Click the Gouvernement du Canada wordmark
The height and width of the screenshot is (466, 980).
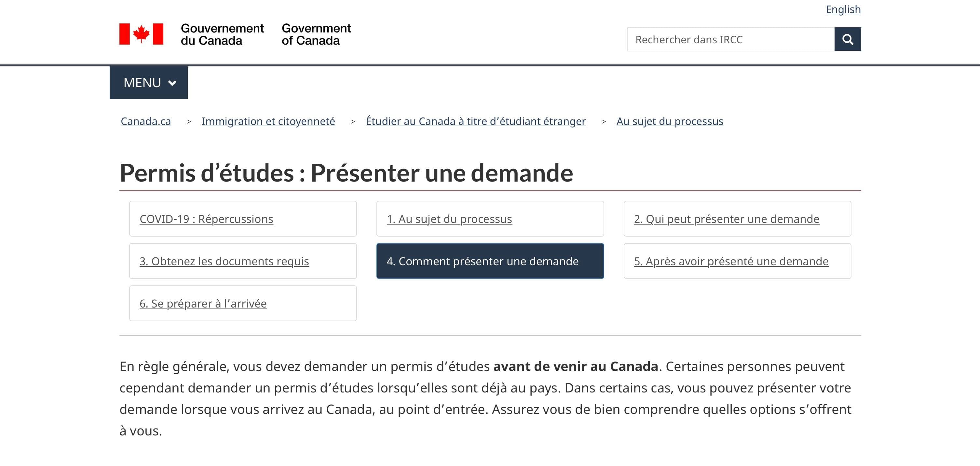tap(222, 34)
